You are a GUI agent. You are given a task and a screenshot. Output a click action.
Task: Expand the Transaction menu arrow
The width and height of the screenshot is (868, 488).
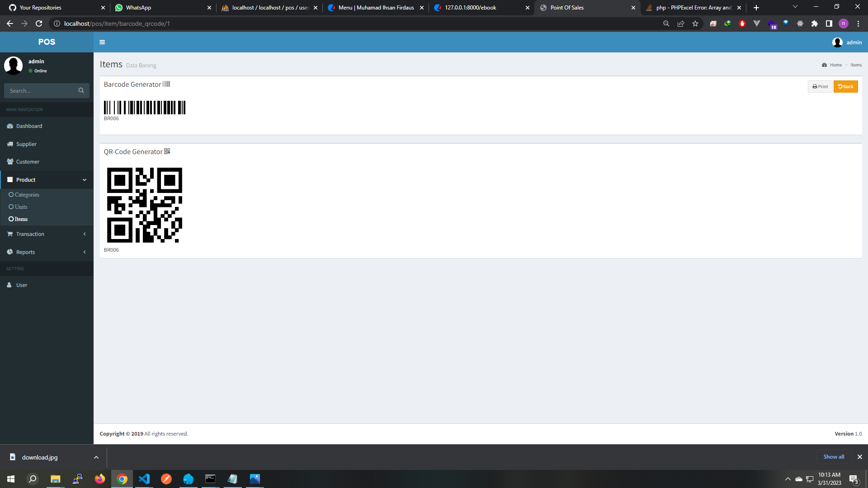(x=85, y=234)
